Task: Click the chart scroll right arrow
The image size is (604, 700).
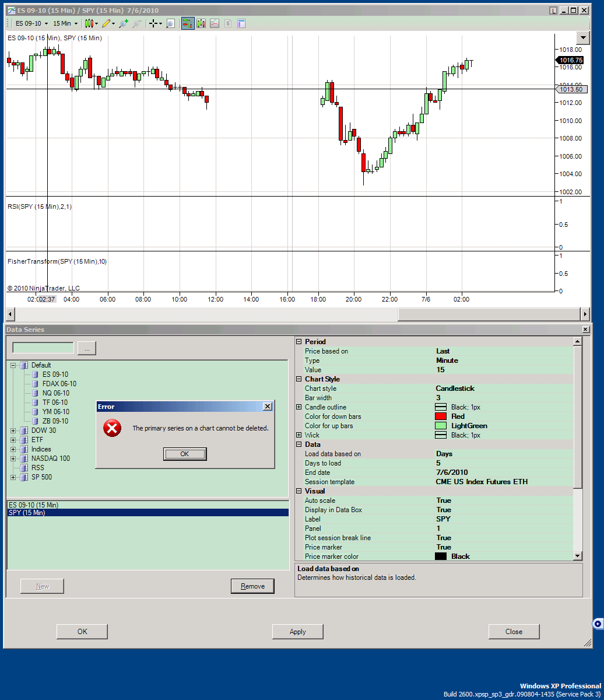Action: click(585, 314)
